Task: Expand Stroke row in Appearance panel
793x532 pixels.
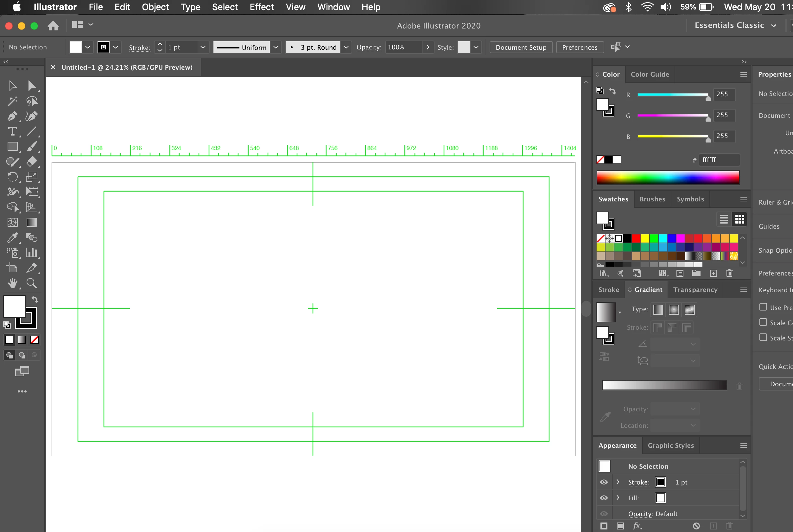Action: (x=618, y=482)
